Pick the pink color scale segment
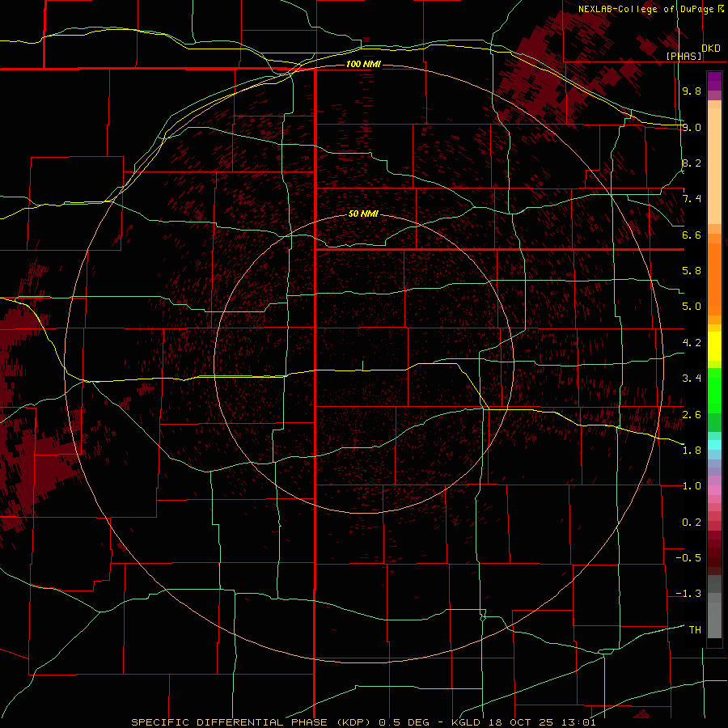 (x=714, y=490)
